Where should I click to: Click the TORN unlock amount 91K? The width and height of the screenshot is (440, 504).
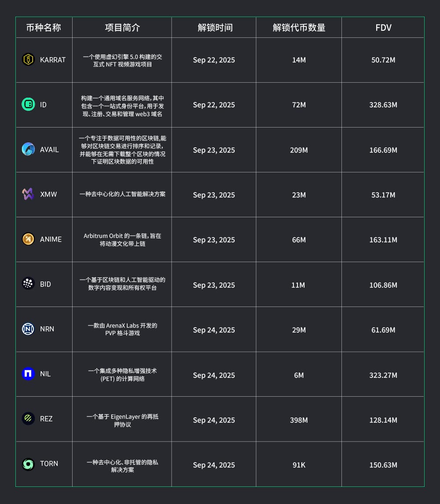(299, 465)
